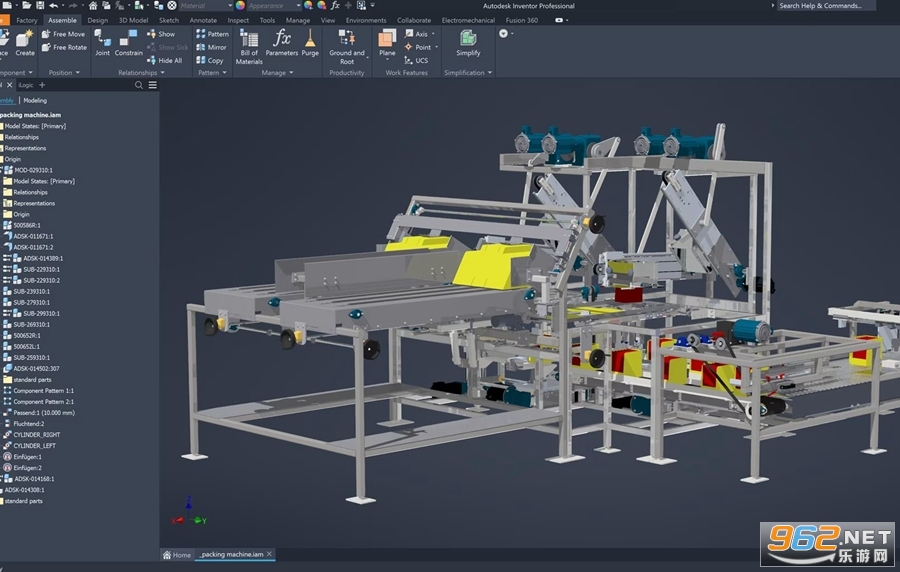This screenshot has height=572, width=900.
Task: Click the Search Help & Commands field
Action: coord(825,6)
